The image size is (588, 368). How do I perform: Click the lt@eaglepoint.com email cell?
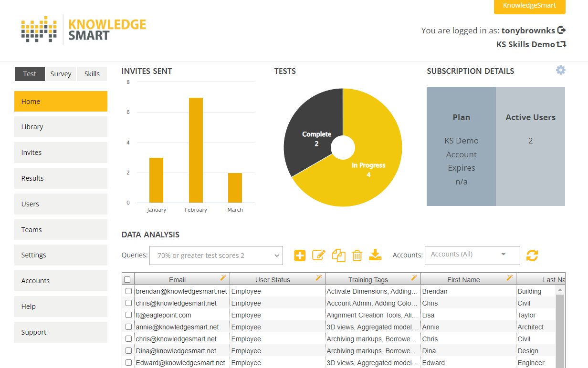(182, 315)
